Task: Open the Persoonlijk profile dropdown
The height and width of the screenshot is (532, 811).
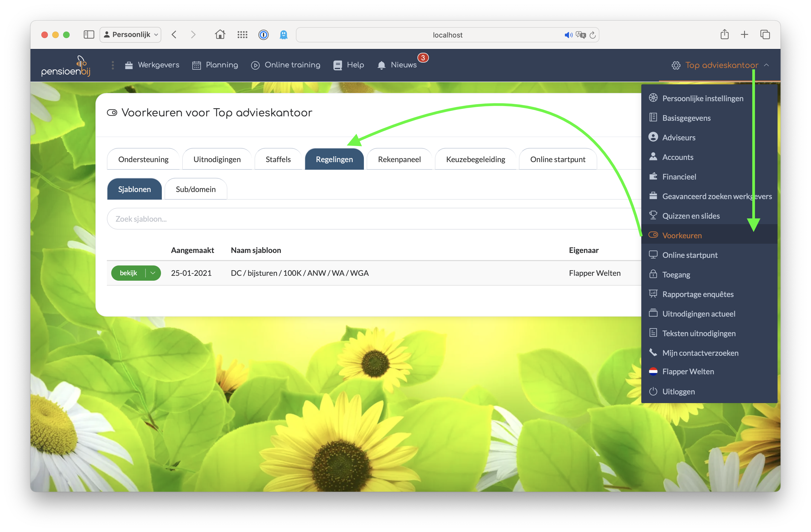Action: [131, 35]
